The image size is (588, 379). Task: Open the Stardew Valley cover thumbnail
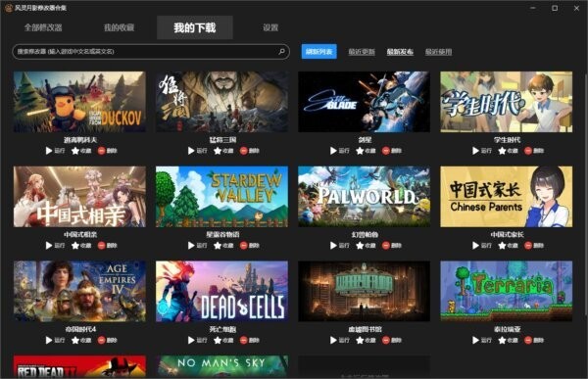(222, 197)
